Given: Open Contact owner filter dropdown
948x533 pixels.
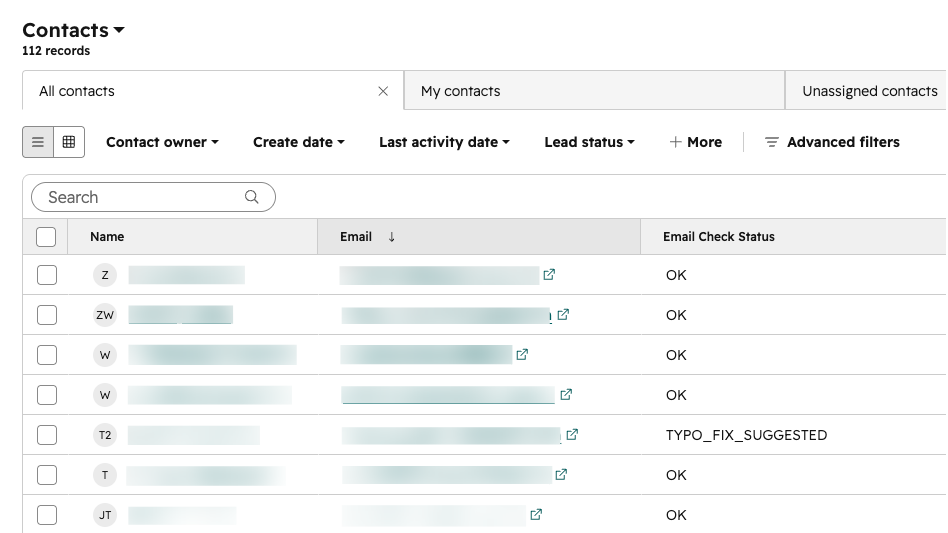Looking at the screenshot, I should point(162,142).
